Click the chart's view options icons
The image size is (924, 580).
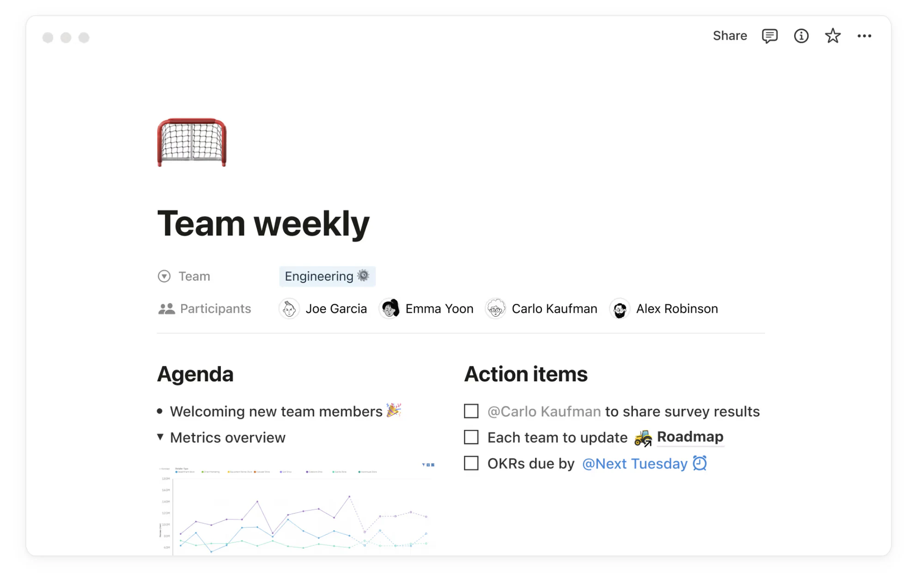(x=428, y=465)
